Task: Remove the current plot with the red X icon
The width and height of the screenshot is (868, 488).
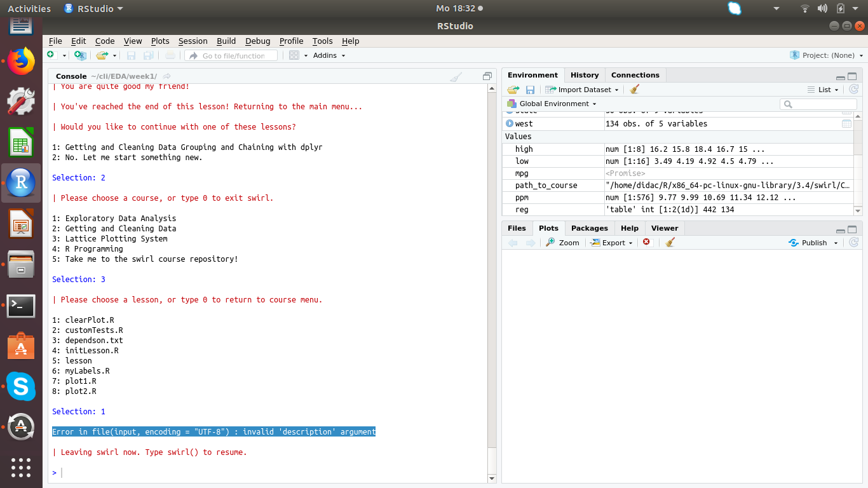Action: pos(647,242)
